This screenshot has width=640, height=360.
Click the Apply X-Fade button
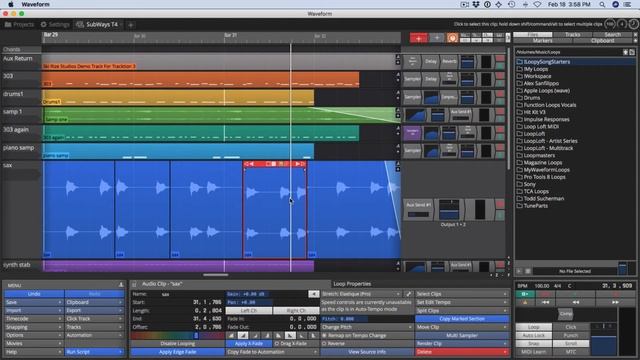click(x=249, y=344)
